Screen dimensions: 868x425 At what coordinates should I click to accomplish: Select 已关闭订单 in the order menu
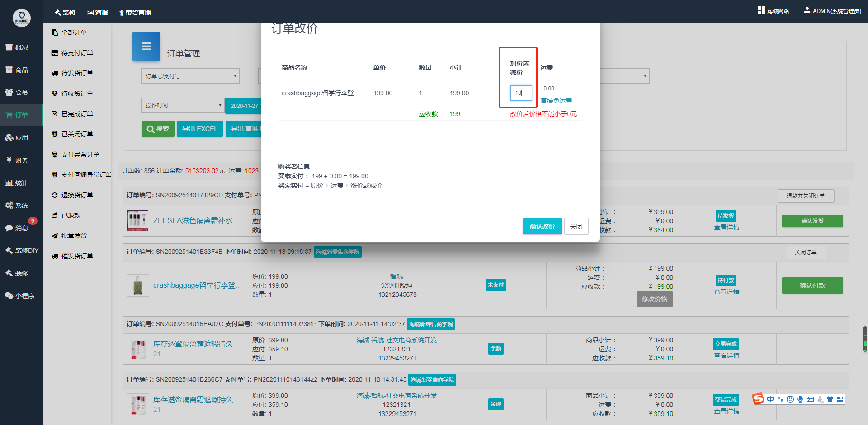[x=77, y=134]
